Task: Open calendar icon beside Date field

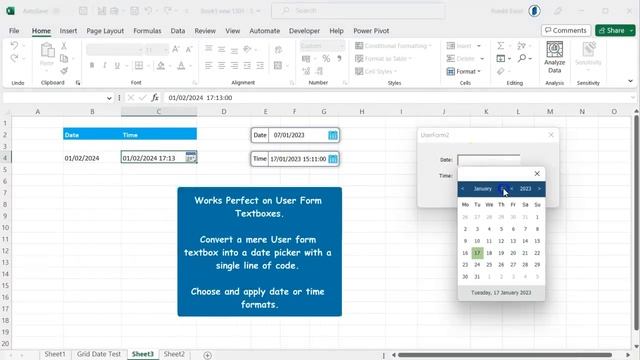Action: tap(333, 135)
